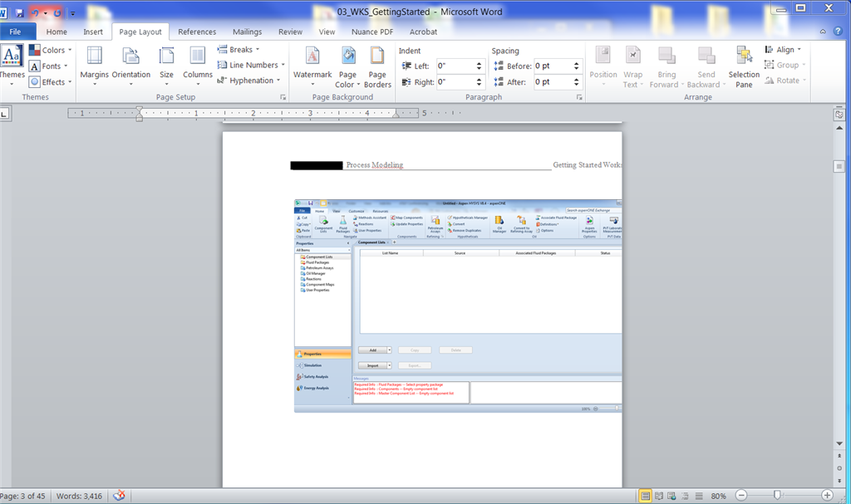Viewport: 851px width, 504px height.
Task: Open the Breaks dropdown
Action: click(239, 49)
